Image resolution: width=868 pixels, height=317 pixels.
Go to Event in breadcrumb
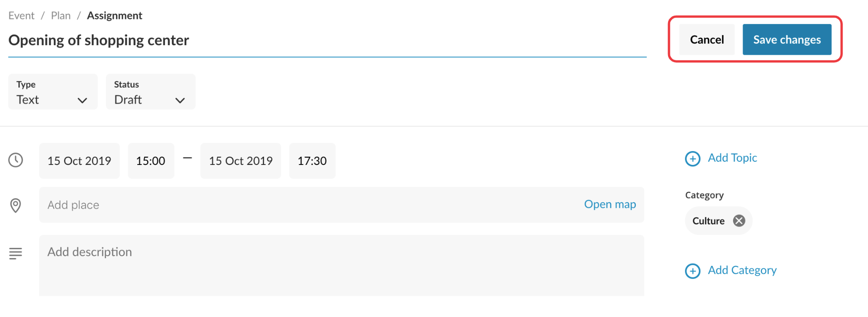[x=21, y=16]
